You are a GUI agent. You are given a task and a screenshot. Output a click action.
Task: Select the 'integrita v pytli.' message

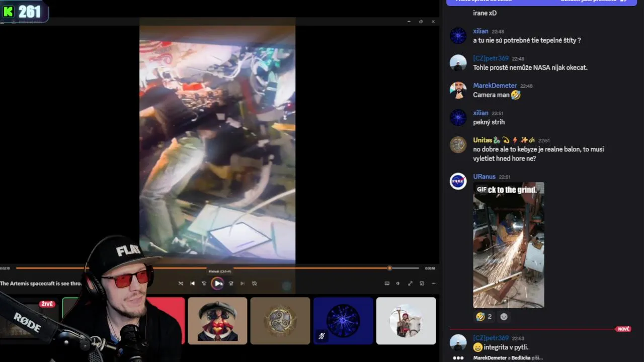[x=506, y=347]
